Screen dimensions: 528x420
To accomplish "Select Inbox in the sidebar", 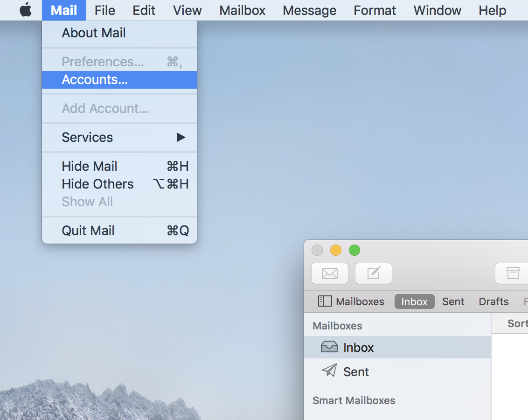I will pyautogui.click(x=397, y=347).
